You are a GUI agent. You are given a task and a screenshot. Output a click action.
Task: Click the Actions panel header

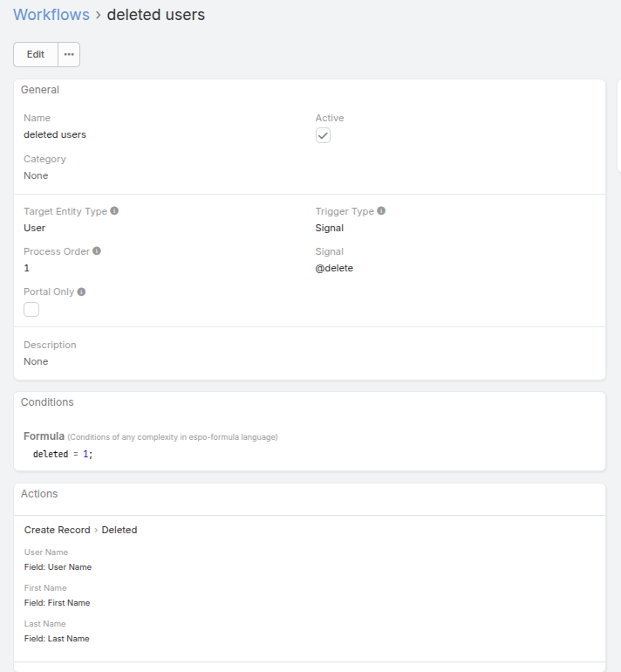pyautogui.click(x=39, y=494)
